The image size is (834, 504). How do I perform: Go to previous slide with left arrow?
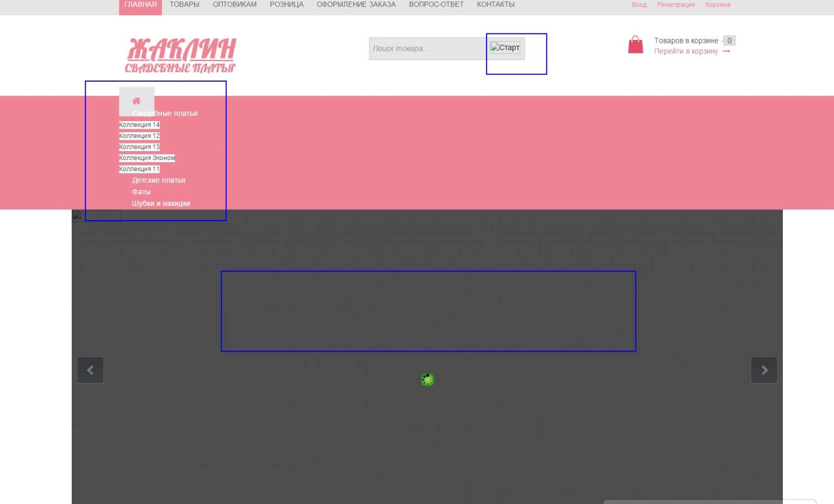(91, 370)
